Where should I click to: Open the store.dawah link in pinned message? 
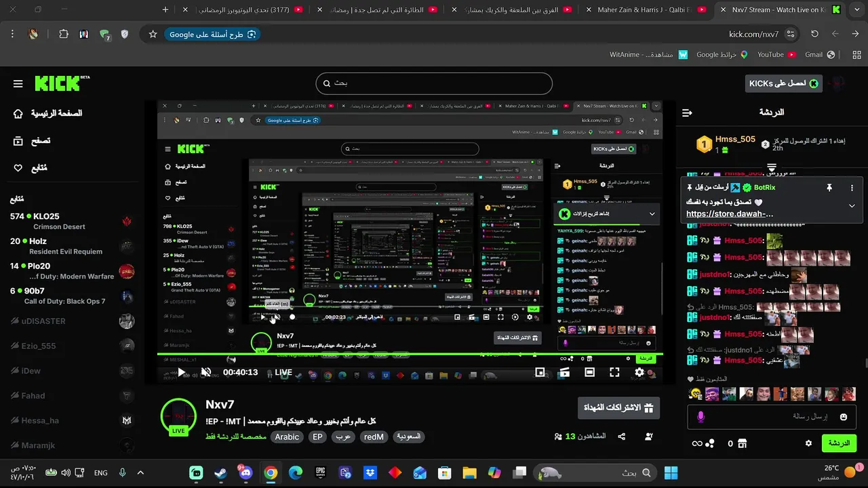(730, 214)
